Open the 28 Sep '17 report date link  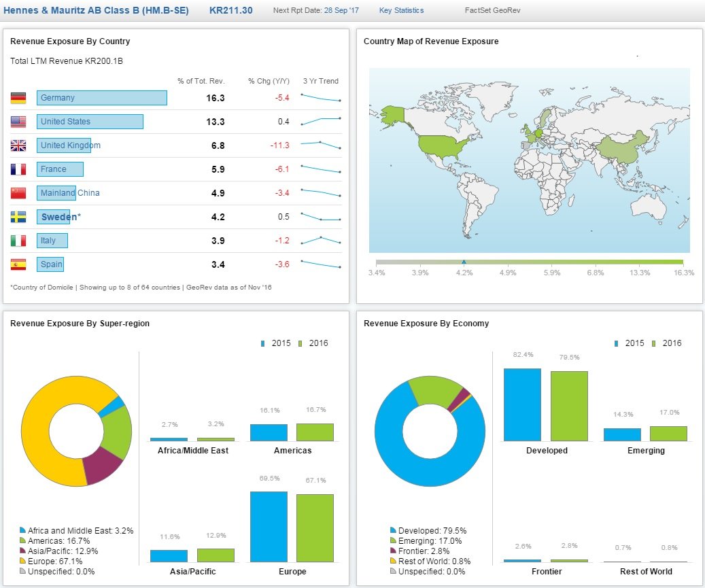tap(341, 10)
